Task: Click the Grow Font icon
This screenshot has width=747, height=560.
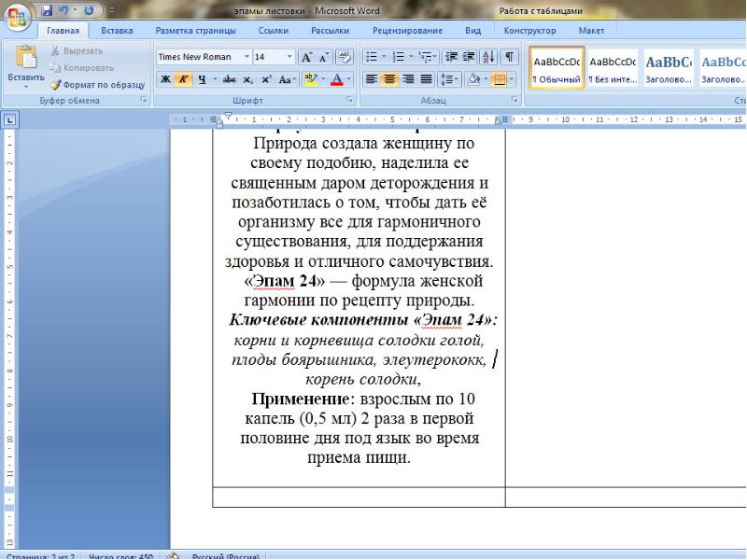Action: click(x=305, y=57)
